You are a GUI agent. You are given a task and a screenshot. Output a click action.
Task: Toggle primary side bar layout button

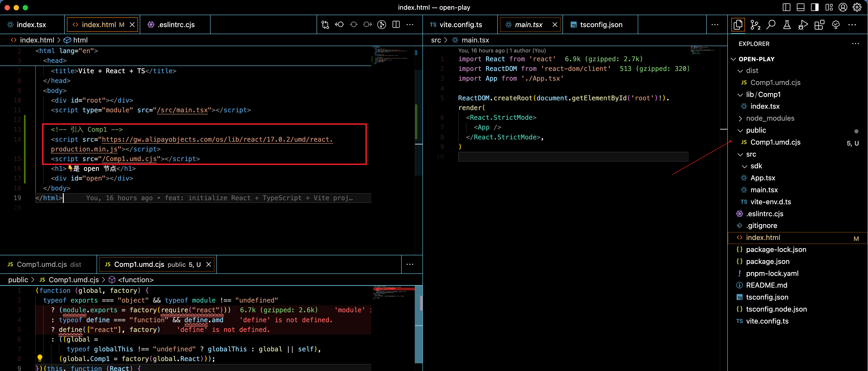point(786,7)
